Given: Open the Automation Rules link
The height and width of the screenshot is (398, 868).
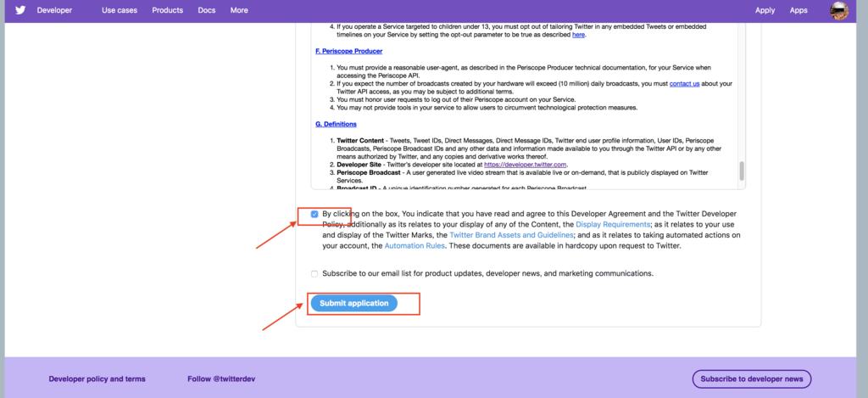Looking at the screenshot, I should tap(415, 245).
